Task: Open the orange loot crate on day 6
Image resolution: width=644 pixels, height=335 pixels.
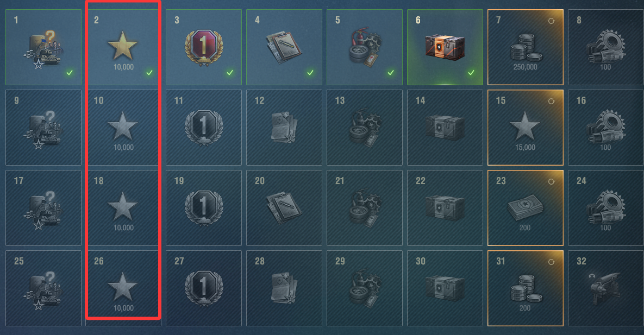Action: pos(445,48)
